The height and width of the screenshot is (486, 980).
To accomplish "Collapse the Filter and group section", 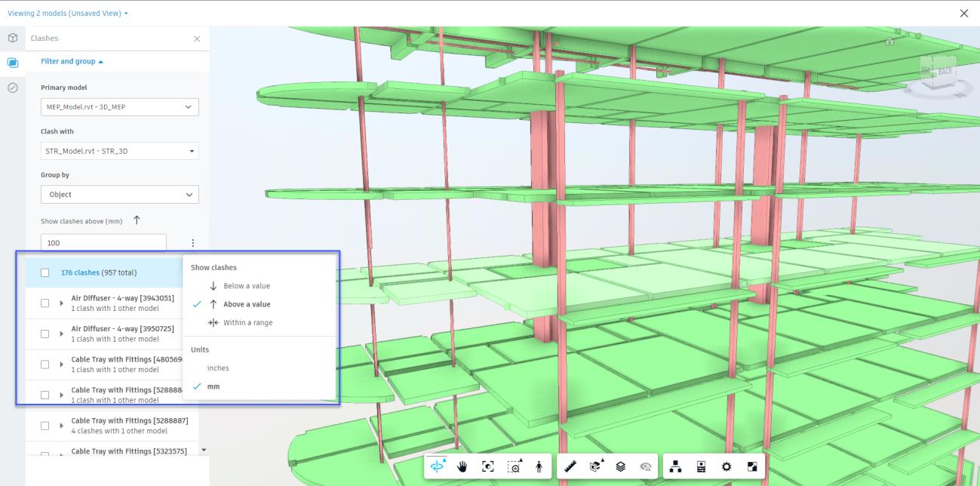I will click(x=72, y=61).
